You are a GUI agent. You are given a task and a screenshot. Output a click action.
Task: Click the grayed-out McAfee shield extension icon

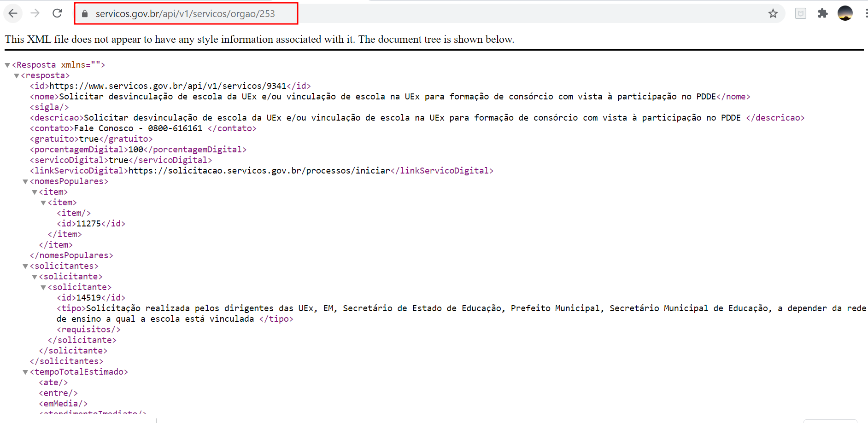click(800, 14)
